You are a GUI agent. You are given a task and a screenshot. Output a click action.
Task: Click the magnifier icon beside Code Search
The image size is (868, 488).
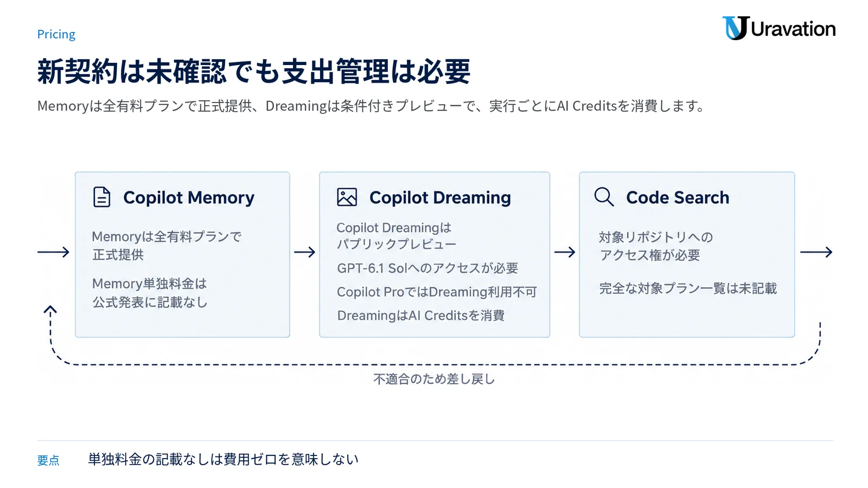pos(604,197)
